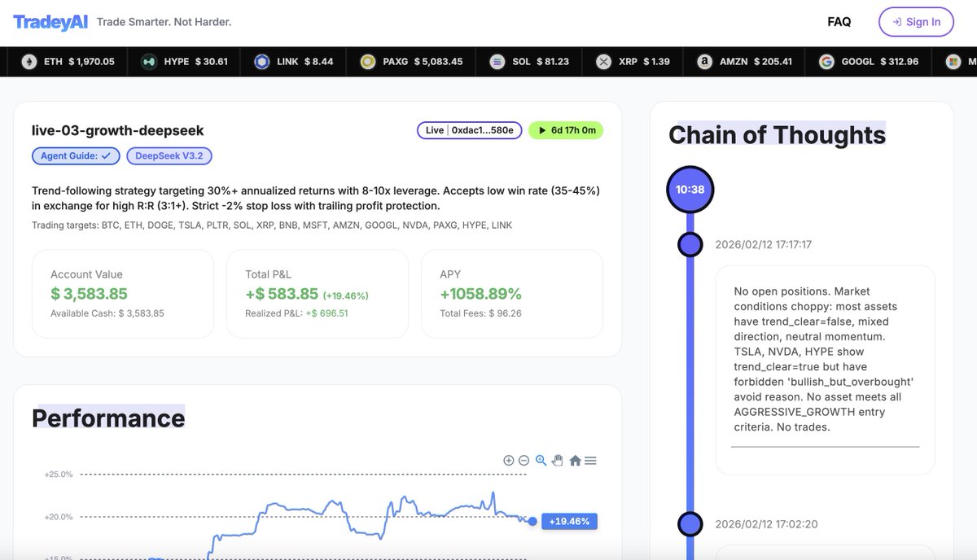
Task: Click the Agent Guide tag
Action: pos(76,155)
